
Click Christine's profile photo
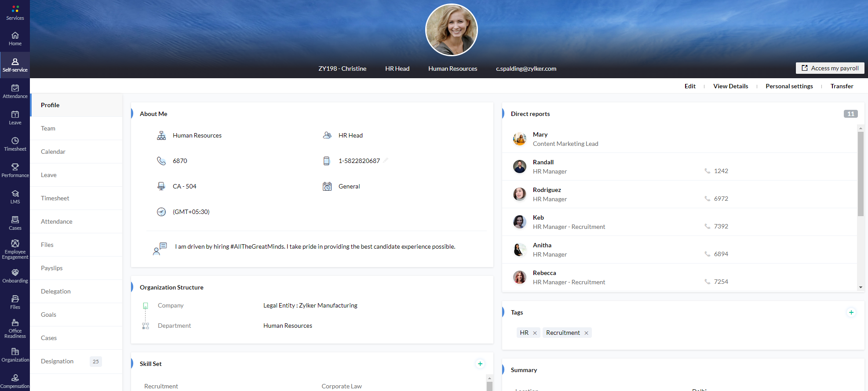tap(451, 30)
